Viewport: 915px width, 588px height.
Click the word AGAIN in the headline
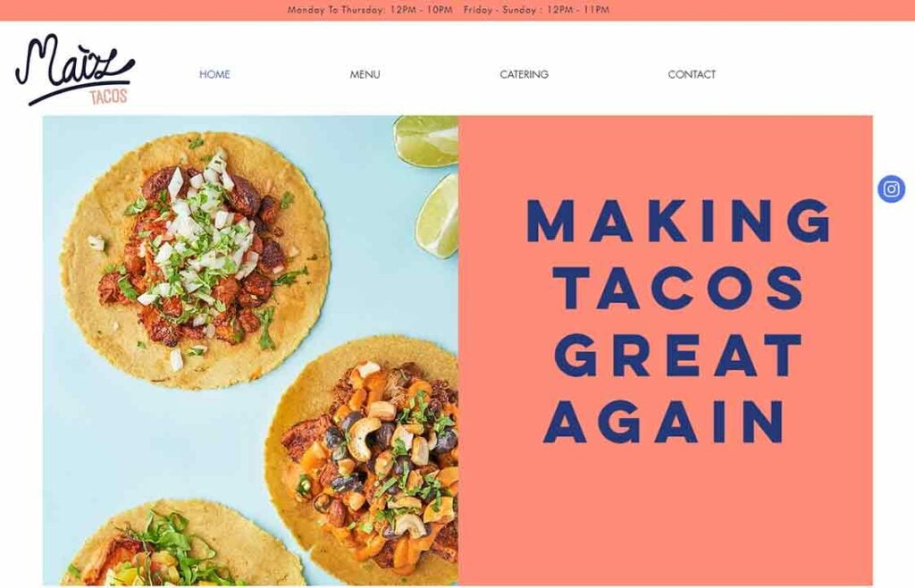(x=664, y=422)
